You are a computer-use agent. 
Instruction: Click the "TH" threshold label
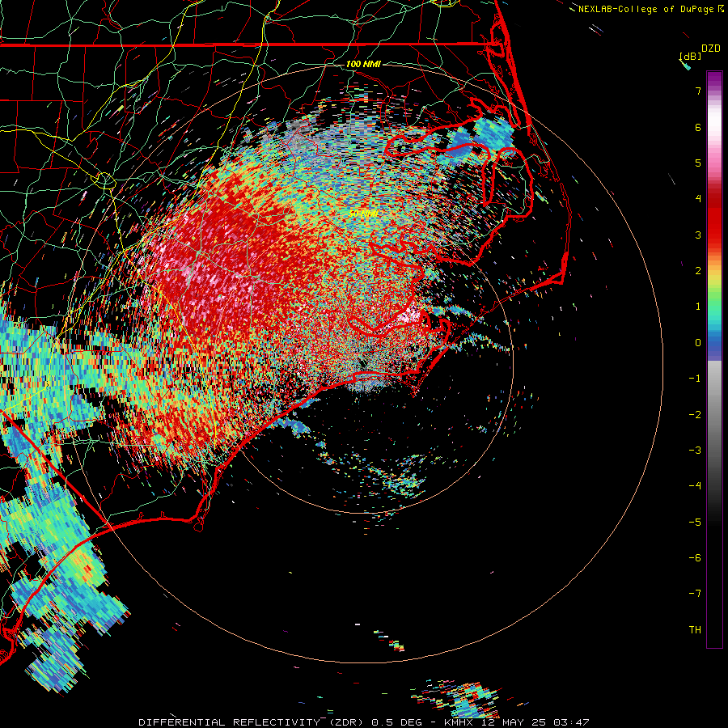point(695,629)
